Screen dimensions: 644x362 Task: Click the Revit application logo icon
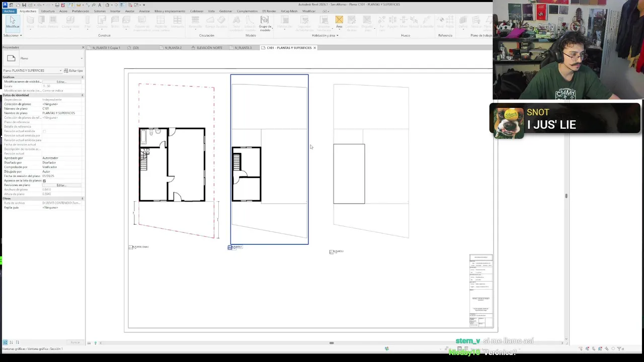[5, 5]
